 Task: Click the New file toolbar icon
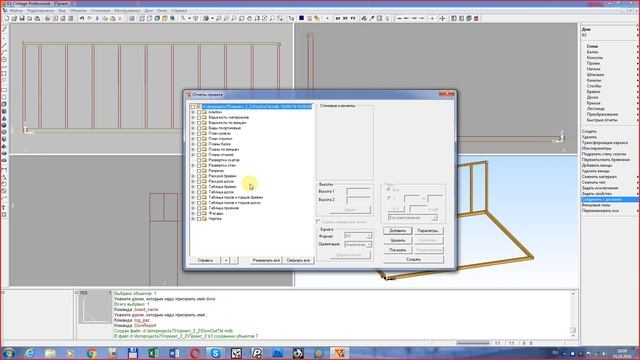click(7, 18)
